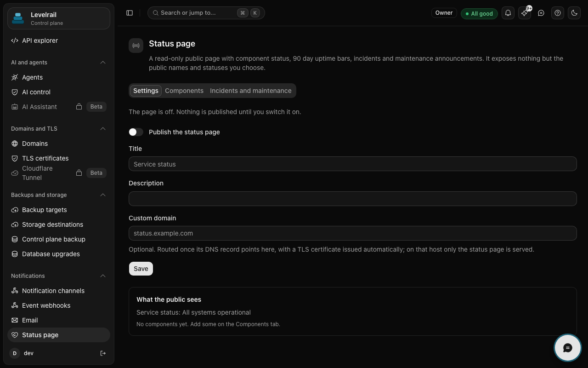Image resolution: width=588 pixels, height=368 pixels.
Task: Collapse the Notifications section
Action: (103, 276)
